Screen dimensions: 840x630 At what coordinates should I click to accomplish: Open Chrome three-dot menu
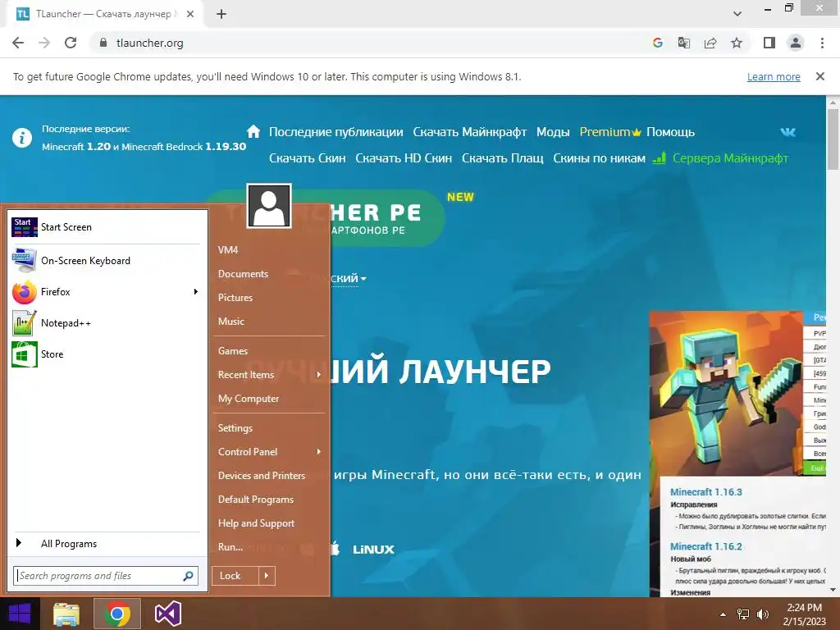[822, 43]
